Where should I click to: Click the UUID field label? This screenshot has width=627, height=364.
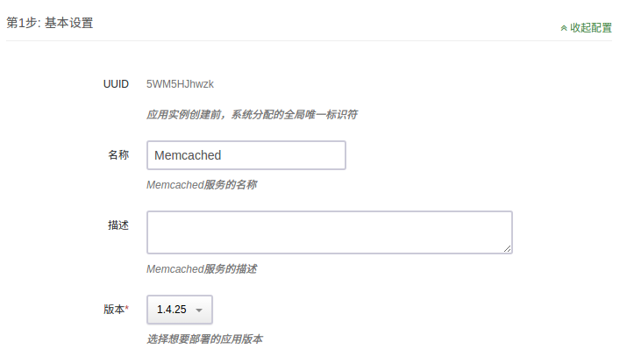coord(116,84)
